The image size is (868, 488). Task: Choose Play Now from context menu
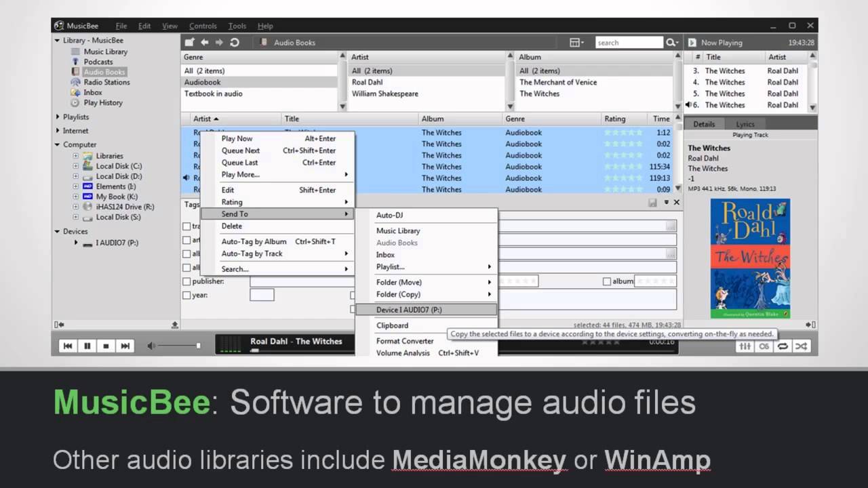(279, 138)
